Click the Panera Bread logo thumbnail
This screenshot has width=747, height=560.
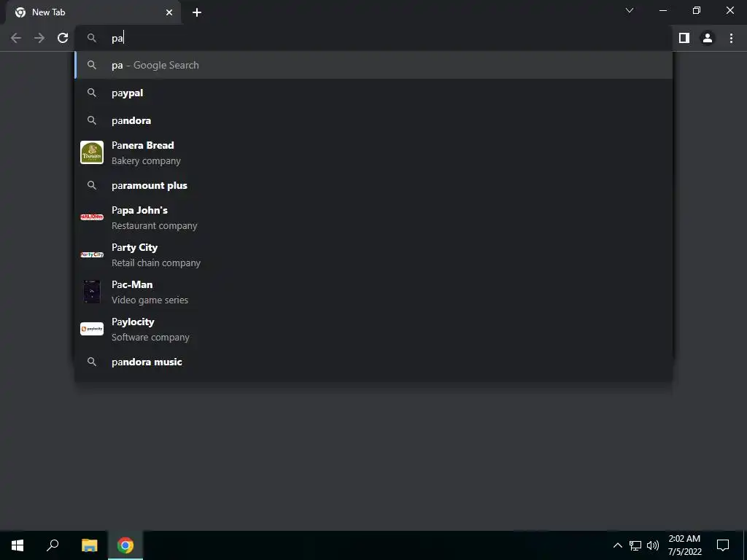(92, 152)
